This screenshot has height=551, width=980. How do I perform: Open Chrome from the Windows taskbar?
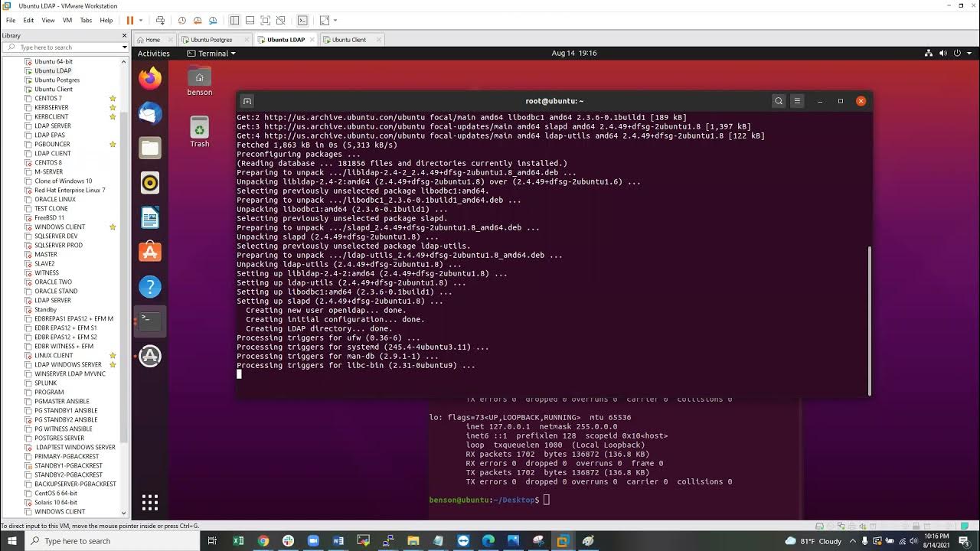(x=263, y=541)
